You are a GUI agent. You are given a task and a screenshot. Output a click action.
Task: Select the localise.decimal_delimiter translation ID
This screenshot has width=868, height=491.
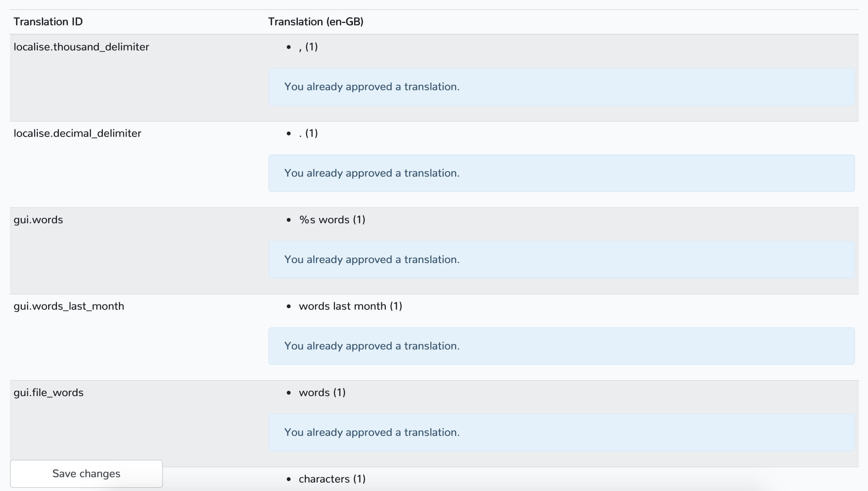pyautogui.click(x=77, y=133)
